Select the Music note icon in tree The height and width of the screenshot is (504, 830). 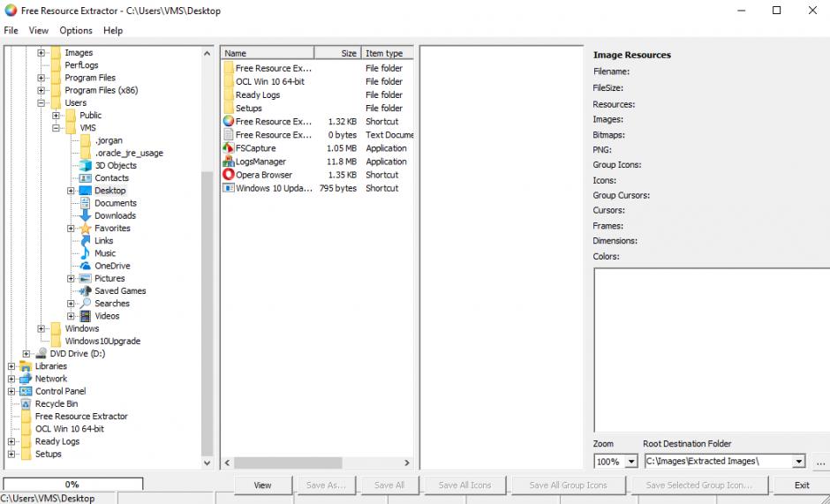point(85,253)
